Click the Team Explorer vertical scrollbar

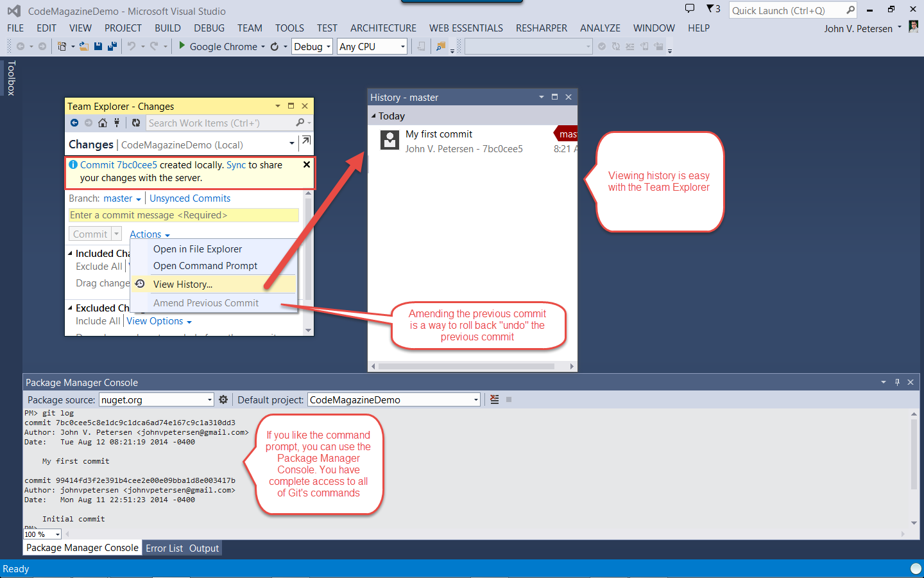click(309, 262)
